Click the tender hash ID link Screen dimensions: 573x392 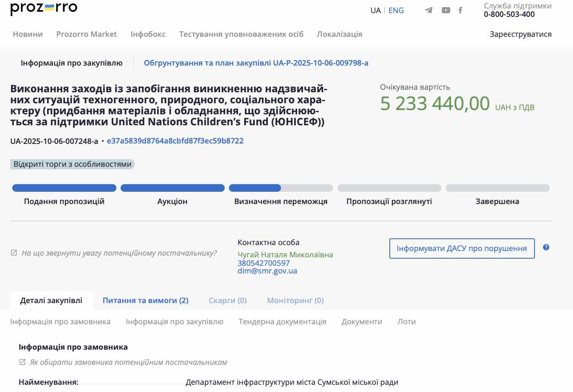tap(175, 141)
